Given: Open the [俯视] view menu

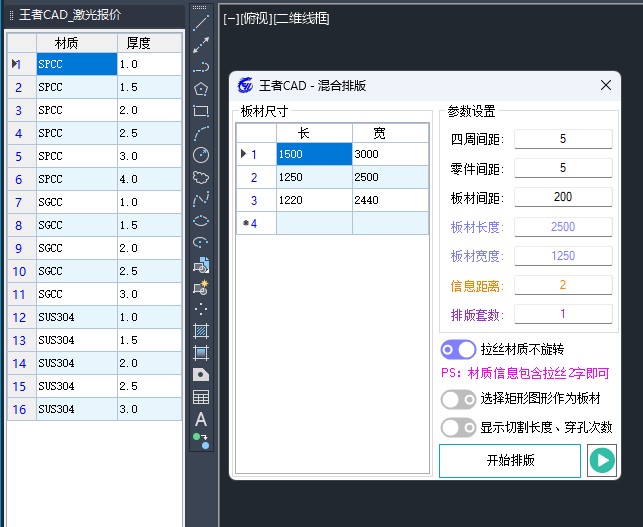Looking at the screenshot, I should click(256, 19).
